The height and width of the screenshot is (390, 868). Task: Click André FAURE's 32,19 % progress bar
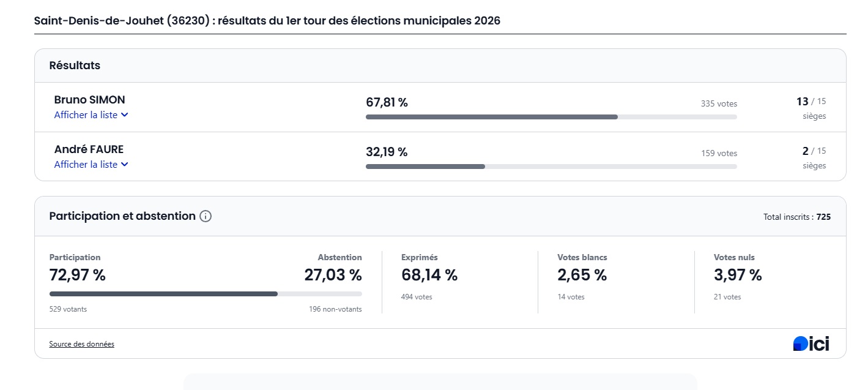pos(551,166)
